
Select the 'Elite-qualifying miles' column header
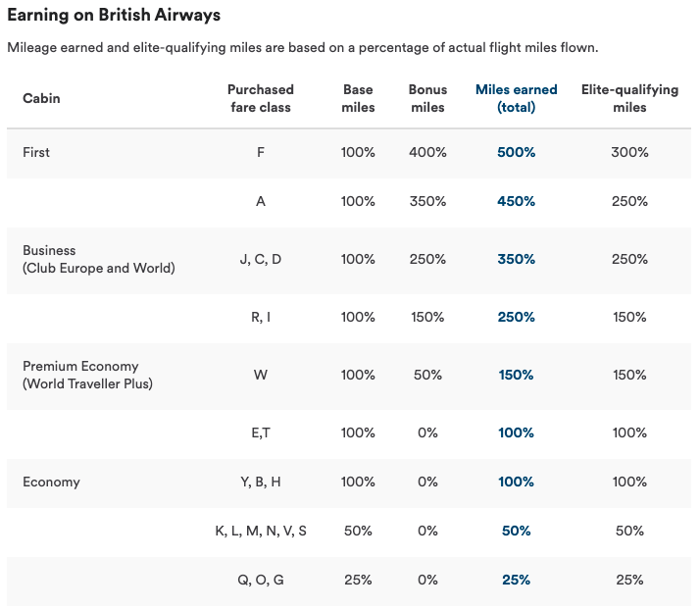tap(629, 98)
